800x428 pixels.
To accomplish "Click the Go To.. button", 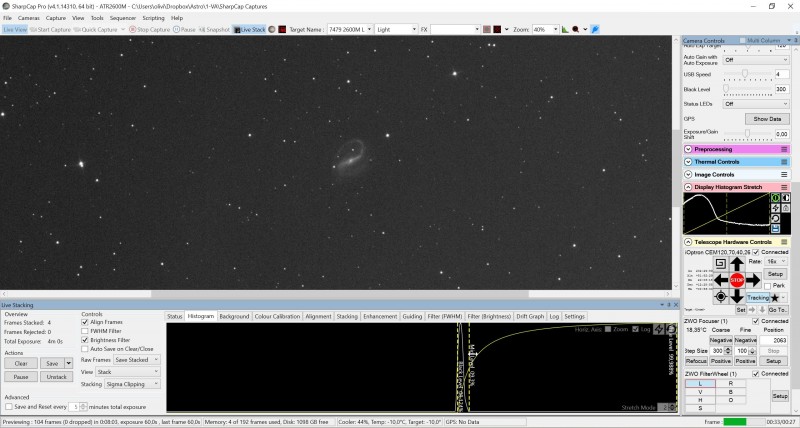I will tap(778, 310).
